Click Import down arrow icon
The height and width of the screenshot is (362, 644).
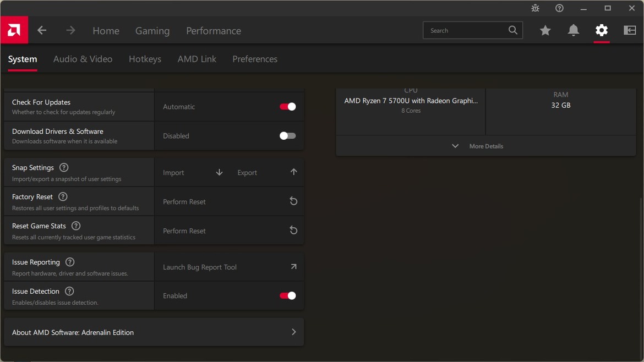click(219, 172)
